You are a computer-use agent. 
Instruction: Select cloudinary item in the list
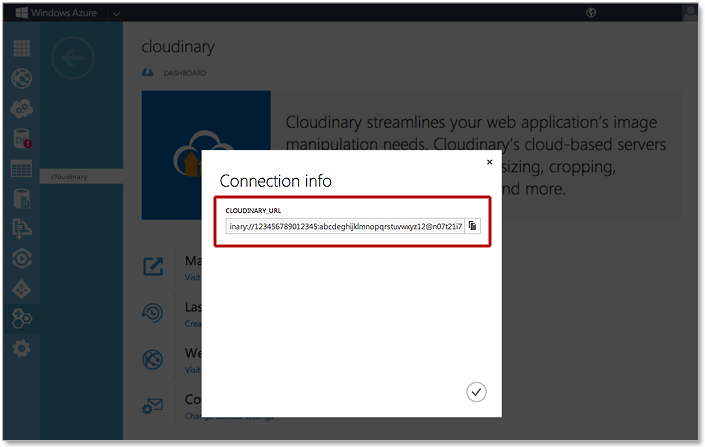[81, 176]
